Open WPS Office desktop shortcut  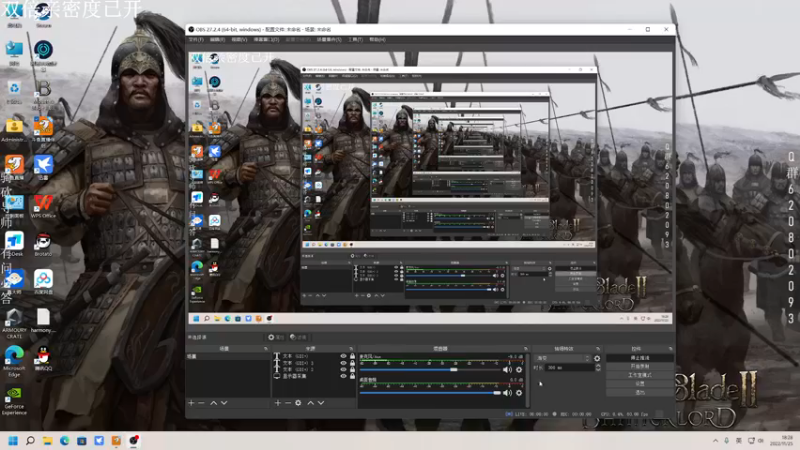pyautogui.click(x=43, y=206)
